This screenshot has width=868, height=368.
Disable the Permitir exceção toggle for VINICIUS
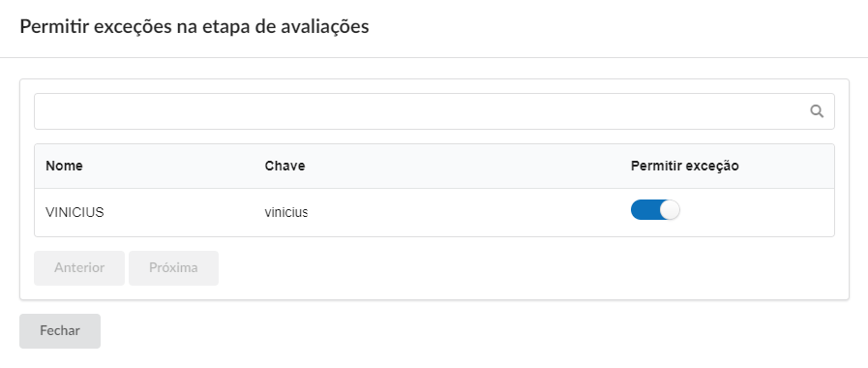coord(655,210)
